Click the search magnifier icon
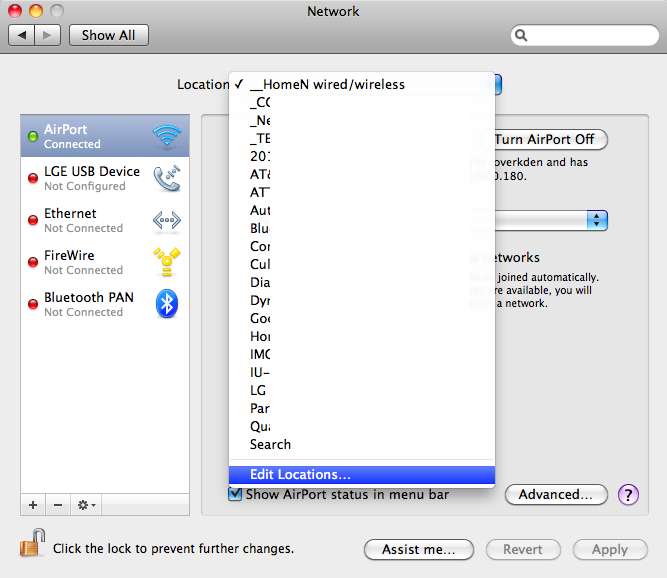The height and width of the screenshot is (578, 667). pos(521,35)
